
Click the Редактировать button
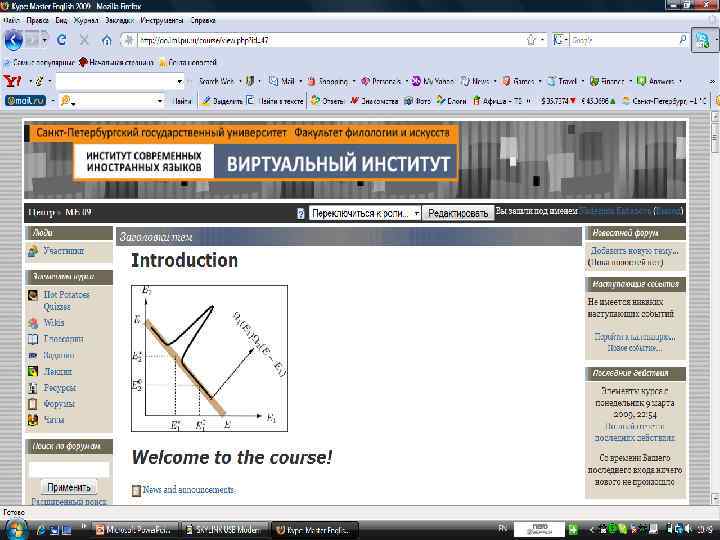[458, 214]
